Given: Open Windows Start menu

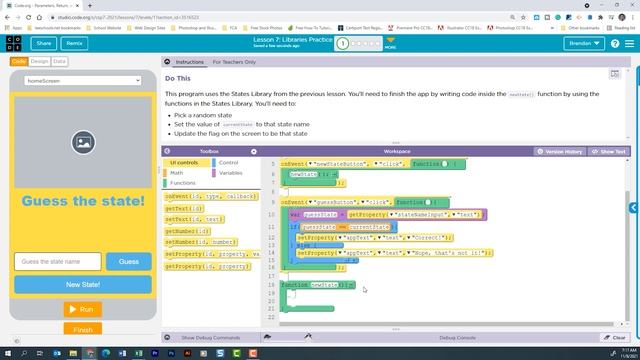Looking at the screenshot, I should click(7, 353).
